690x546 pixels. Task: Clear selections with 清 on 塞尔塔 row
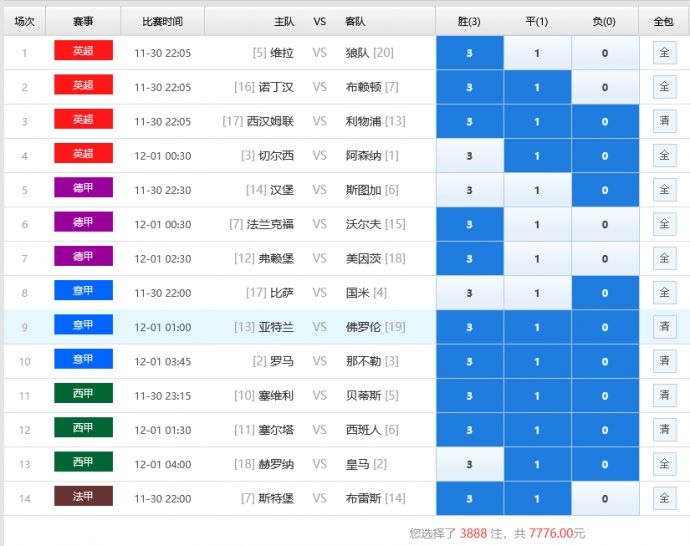(x=664, y=429)
